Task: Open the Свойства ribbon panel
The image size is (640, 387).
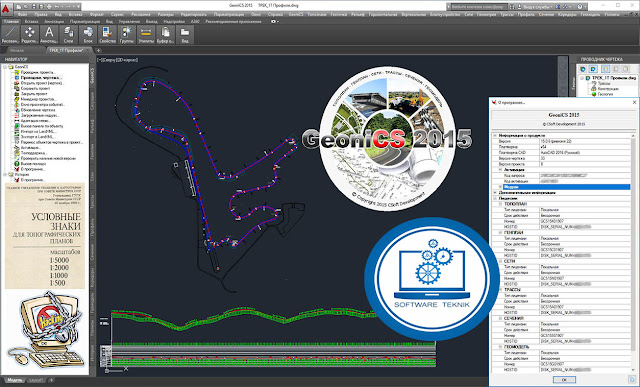Action: (107, 34)
